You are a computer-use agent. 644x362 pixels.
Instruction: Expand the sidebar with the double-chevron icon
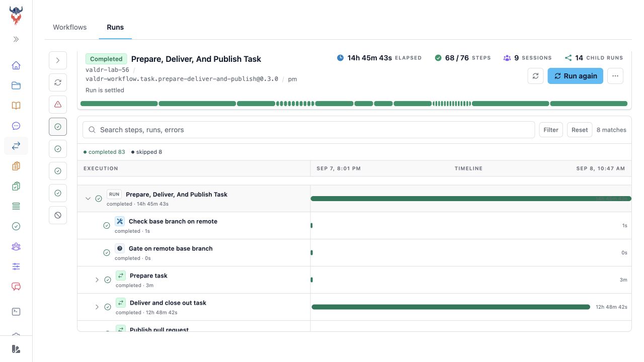coord(16,39)
